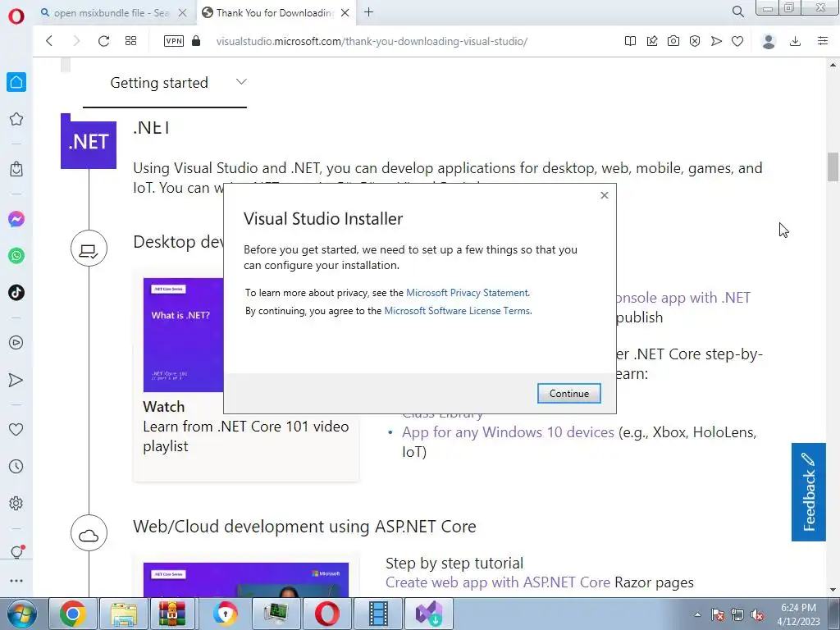Open History clock icon in sidebar

coord(16,467)
